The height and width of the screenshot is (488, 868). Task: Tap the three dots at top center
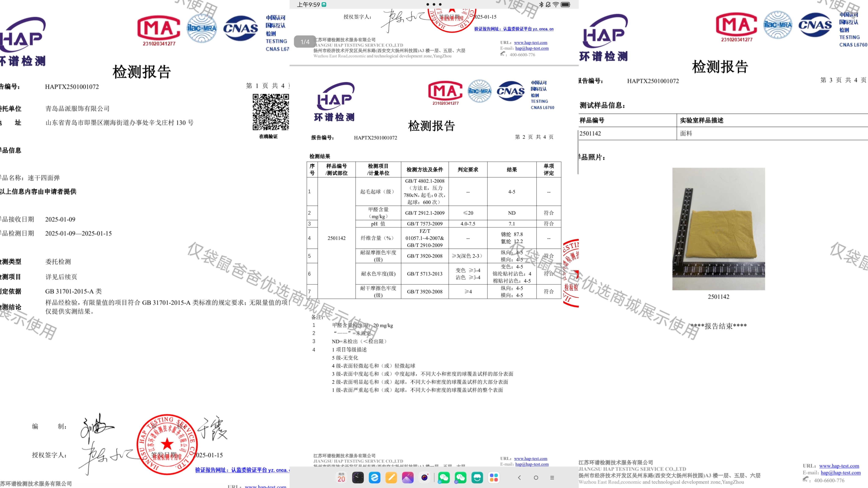click(434, 4)
